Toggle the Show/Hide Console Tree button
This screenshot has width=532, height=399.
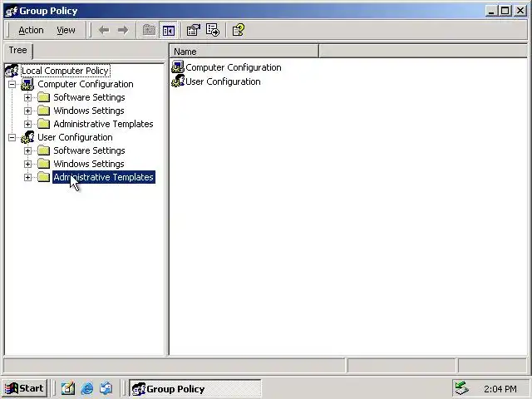[169, 31]
